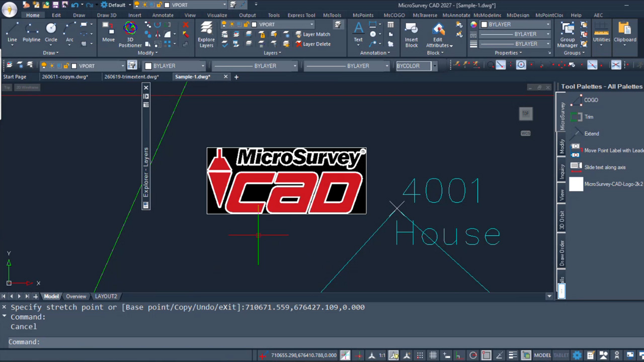Click the TOP view cube face
Viewport: 644px width, 362px height.
(526, 114)
